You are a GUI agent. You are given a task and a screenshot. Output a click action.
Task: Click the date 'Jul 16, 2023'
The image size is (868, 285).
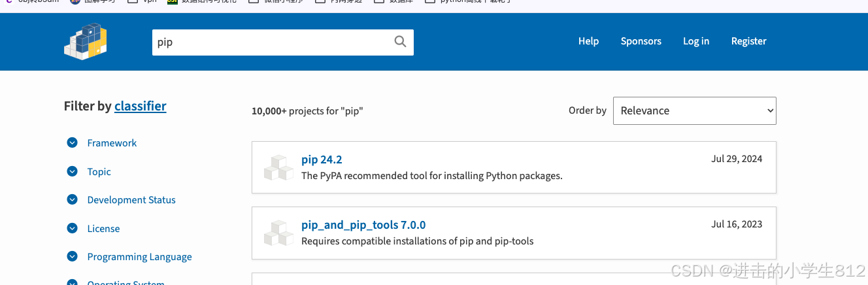point(737,224)
